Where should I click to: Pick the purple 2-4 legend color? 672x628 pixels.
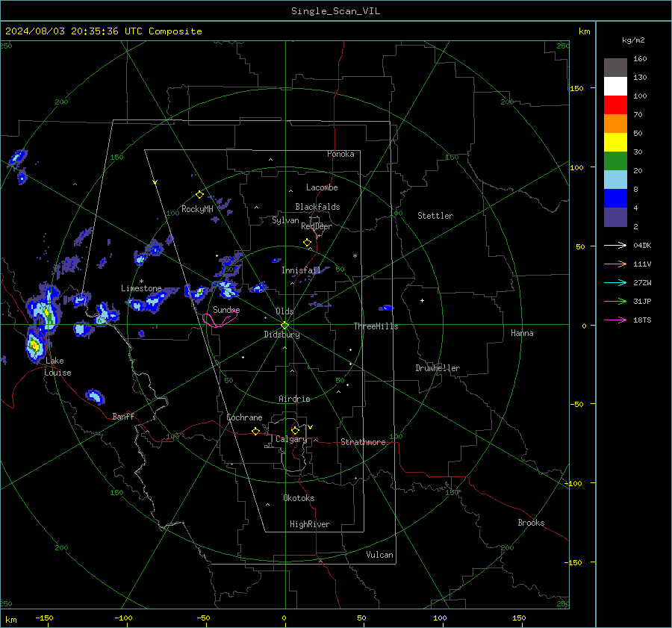(x=615, y=217)
